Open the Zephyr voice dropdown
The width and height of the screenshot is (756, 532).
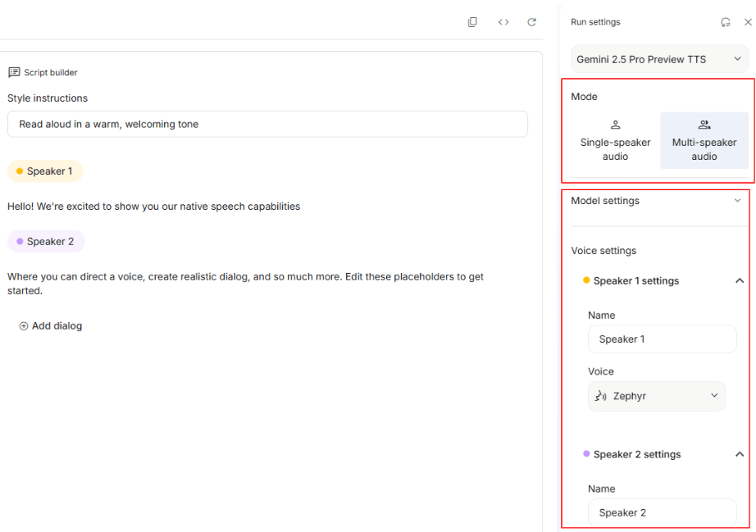point(656,396)
